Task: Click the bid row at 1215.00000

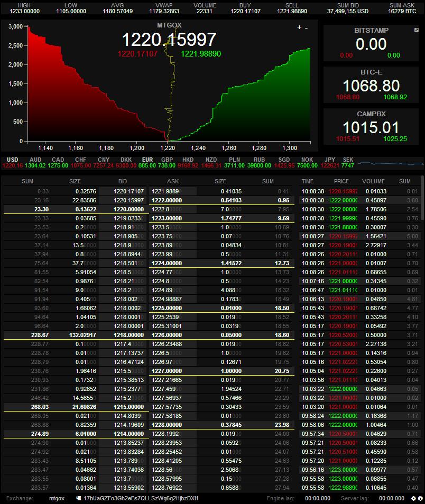Action: tap(76, 407)
